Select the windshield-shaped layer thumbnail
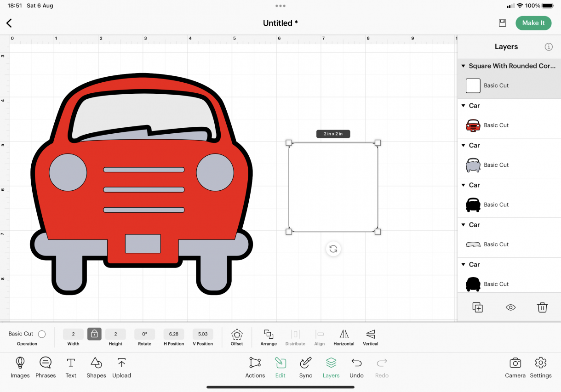561x392 pixels. point(473,244)
